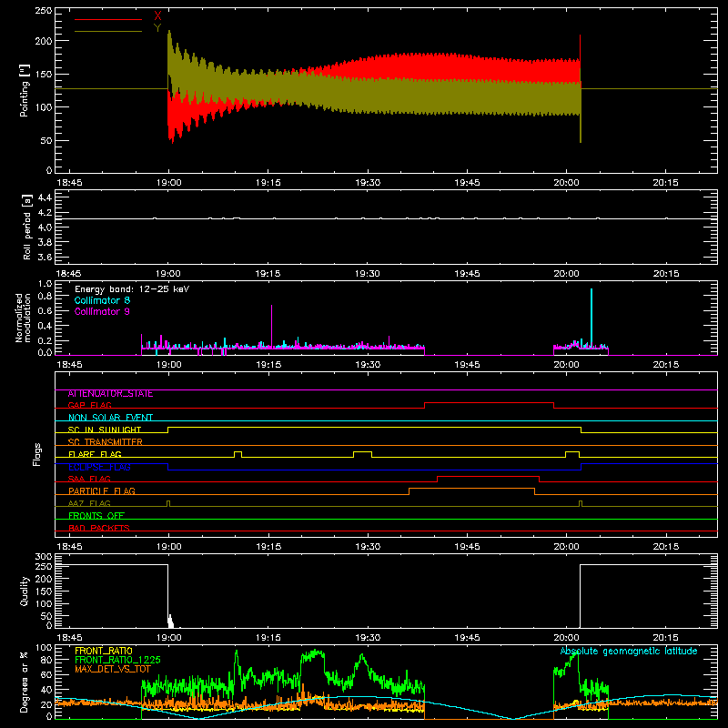This screenshot has height=728, width=728.
Task: Click the 'Collimator 9' legend entry
Action: point(102,311)
